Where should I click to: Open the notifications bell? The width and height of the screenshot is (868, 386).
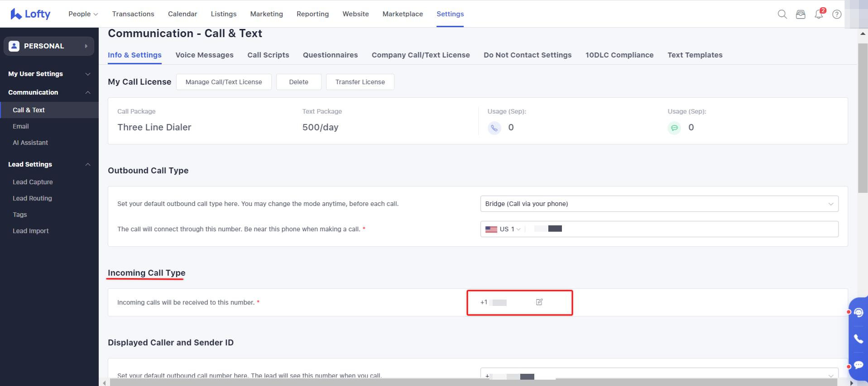[x=819, y=14]
